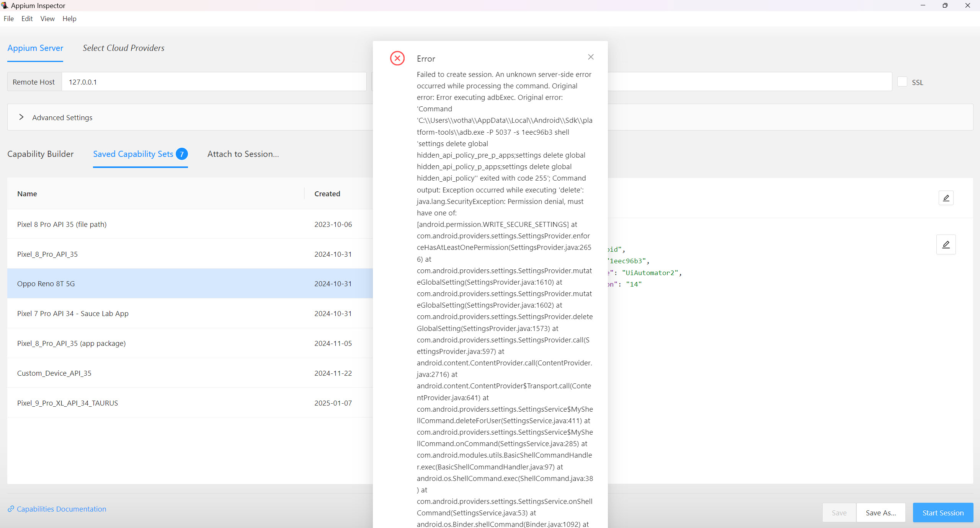Image resolution: width=980 pixels, height=528 pixels.
Task: Select Pixel_8_Pro_API_35 (app package) row
Action: (190, 343)
